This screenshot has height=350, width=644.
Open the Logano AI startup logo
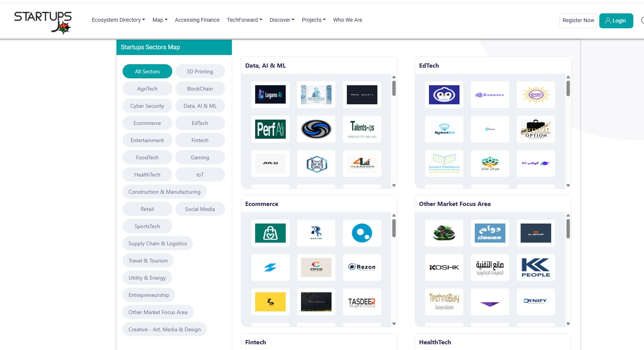click(270, 95)
